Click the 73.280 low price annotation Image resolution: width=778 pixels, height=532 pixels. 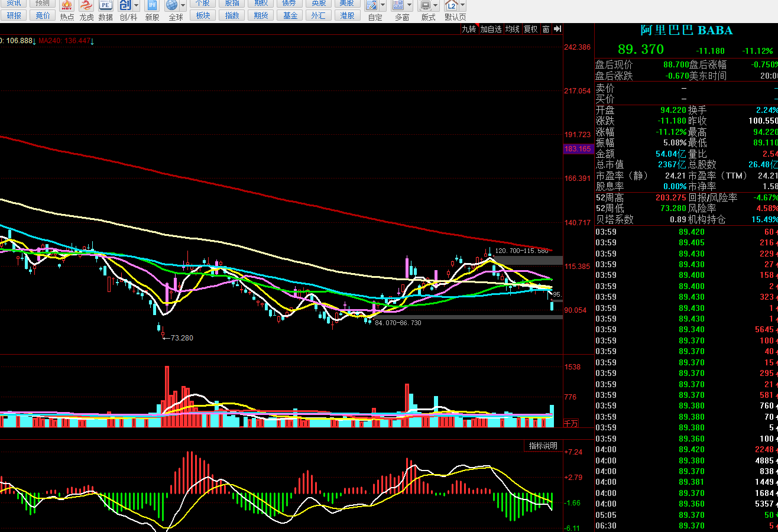tap(182, 338)
